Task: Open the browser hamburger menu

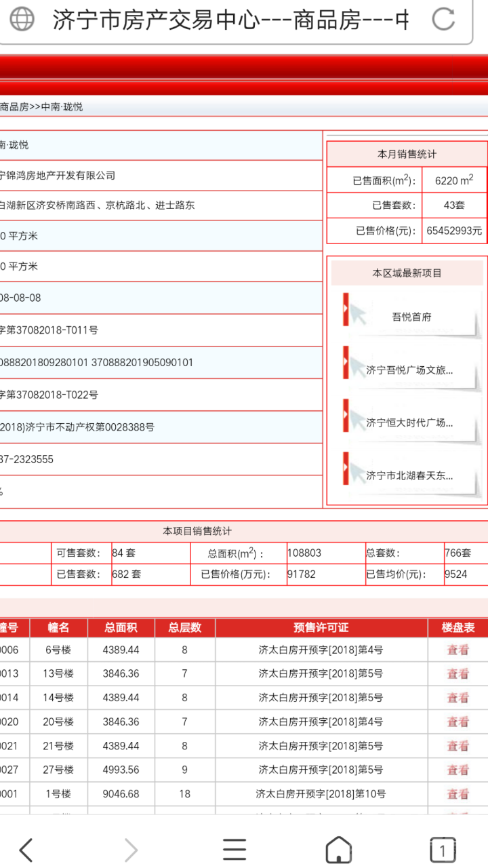Action: [x=235, y=849]
